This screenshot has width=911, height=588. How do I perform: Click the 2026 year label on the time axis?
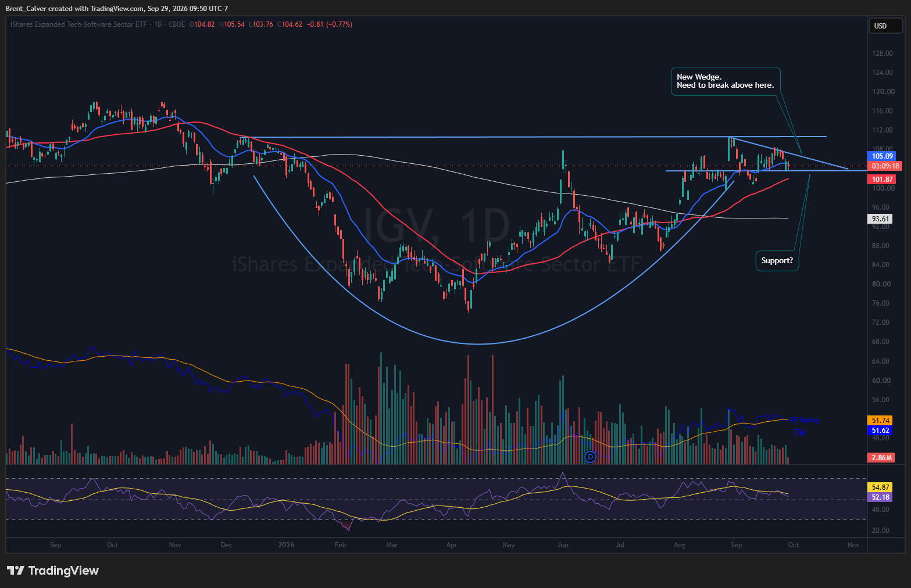pos(286,545)
